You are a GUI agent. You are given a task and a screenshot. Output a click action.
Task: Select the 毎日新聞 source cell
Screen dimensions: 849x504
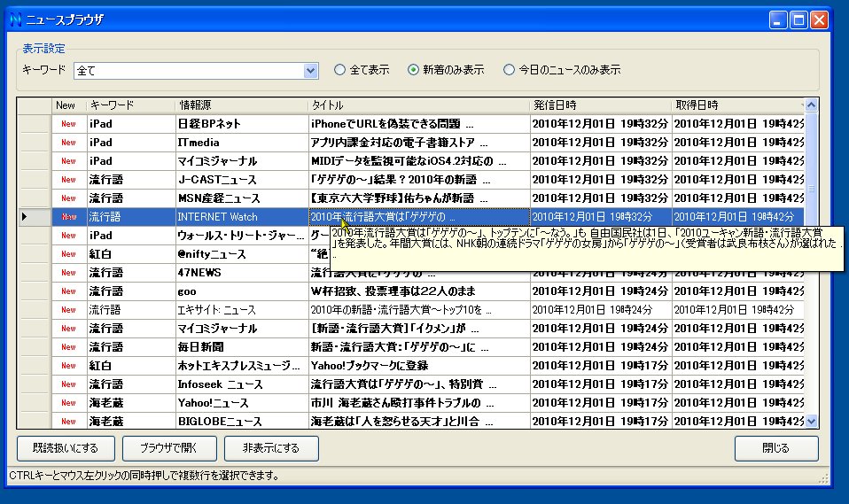[242, 347]
